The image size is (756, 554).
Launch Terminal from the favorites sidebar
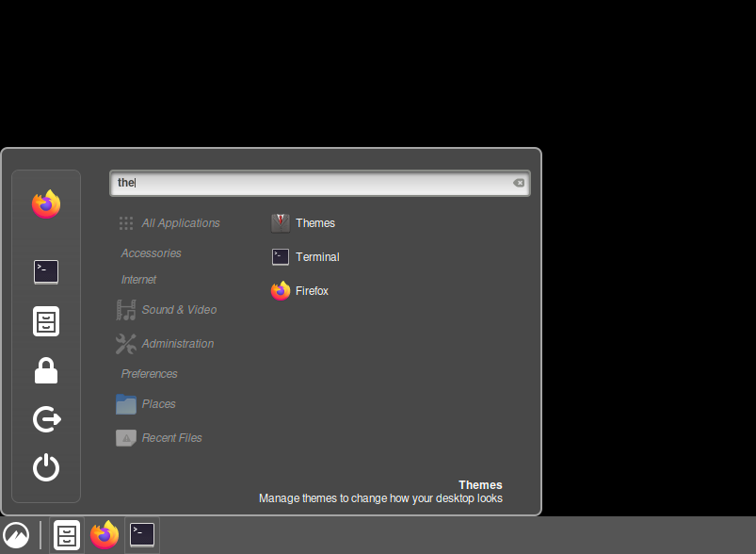pyautogui.click(x=46, y=272)
